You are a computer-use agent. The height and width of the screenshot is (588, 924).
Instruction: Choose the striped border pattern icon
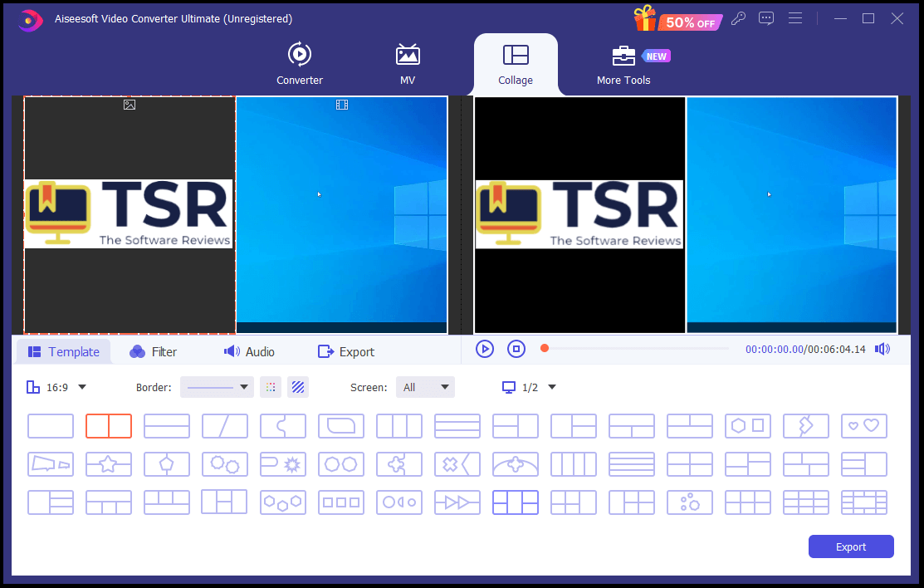298,387
